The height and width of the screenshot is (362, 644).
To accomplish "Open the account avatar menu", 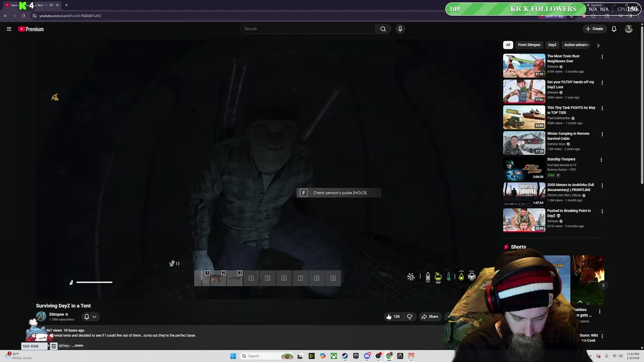I will [628, 29].
